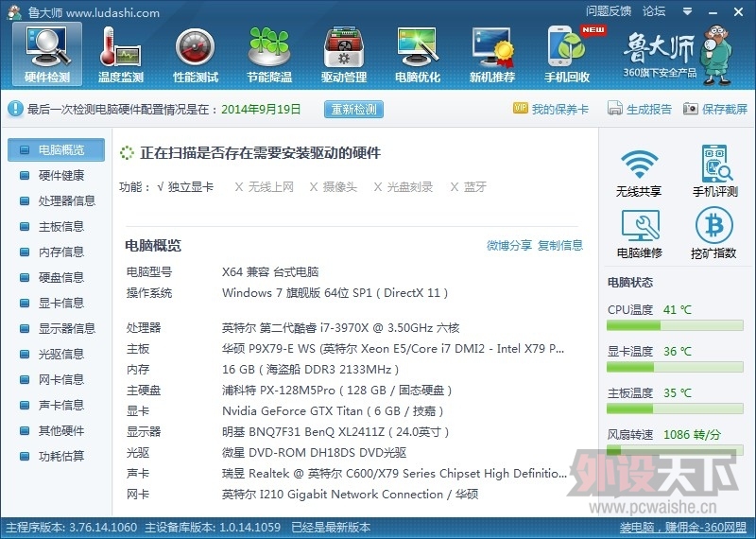This screenshot has height=539, width=756.
Task: Click 英特尔 I210 Gigabit Network text
Action: click(350, 495)
